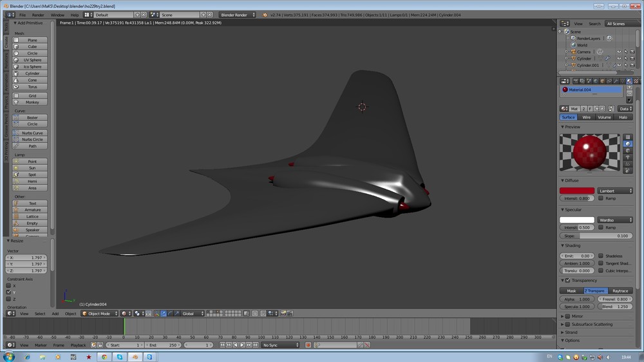644x362 pixels.
Task: Select Raytrace transparency mode
Action: (x=620, y=291)
